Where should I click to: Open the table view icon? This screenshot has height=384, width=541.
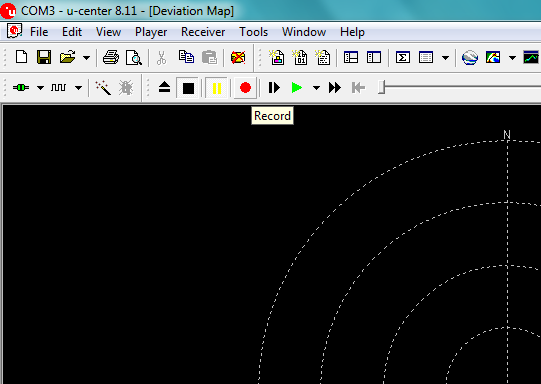click(x=426, y=57)
